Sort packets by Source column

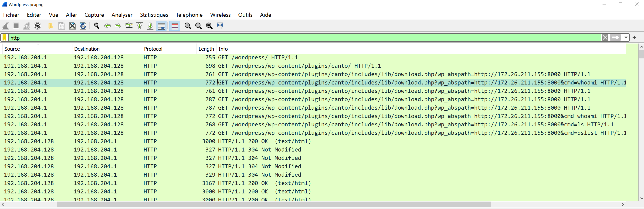pyautogui.click(x=37, y=49)
